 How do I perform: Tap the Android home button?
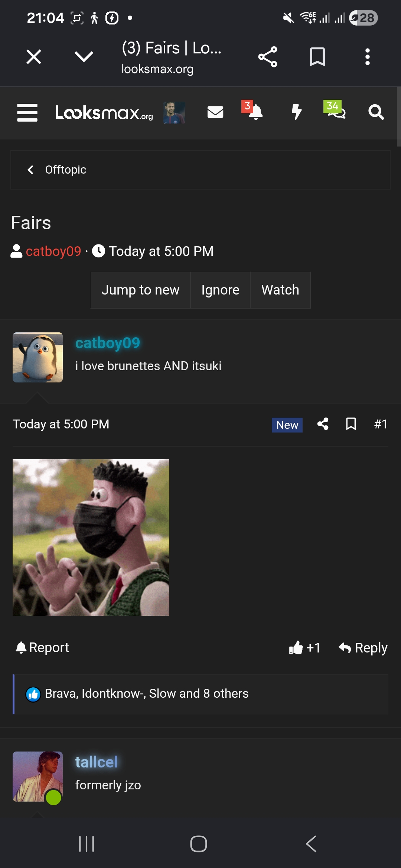[x=199, y=844]
